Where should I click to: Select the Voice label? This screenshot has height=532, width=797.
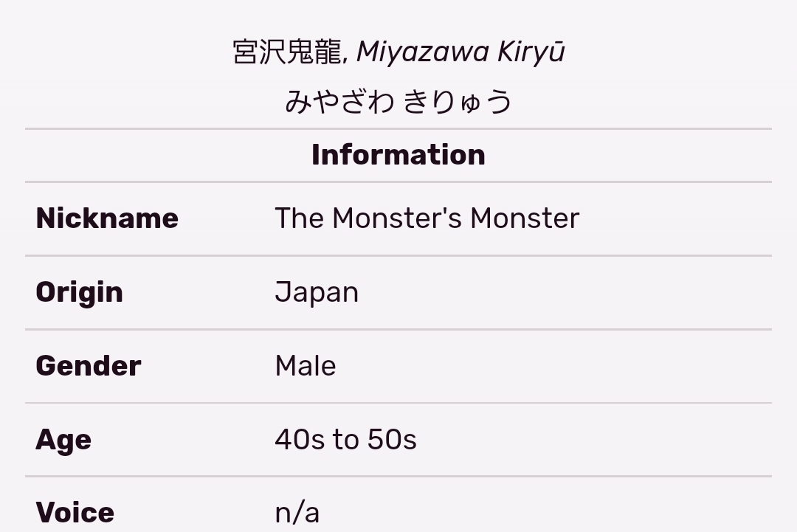coord(75,513)
